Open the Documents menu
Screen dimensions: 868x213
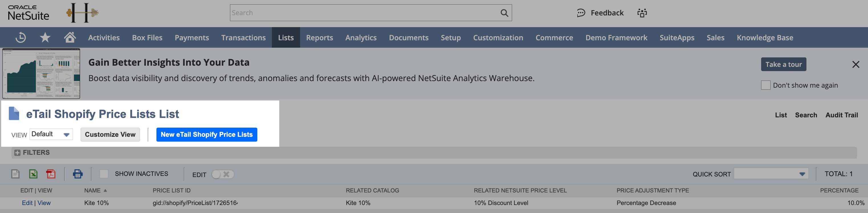click(x=409, y=37)
